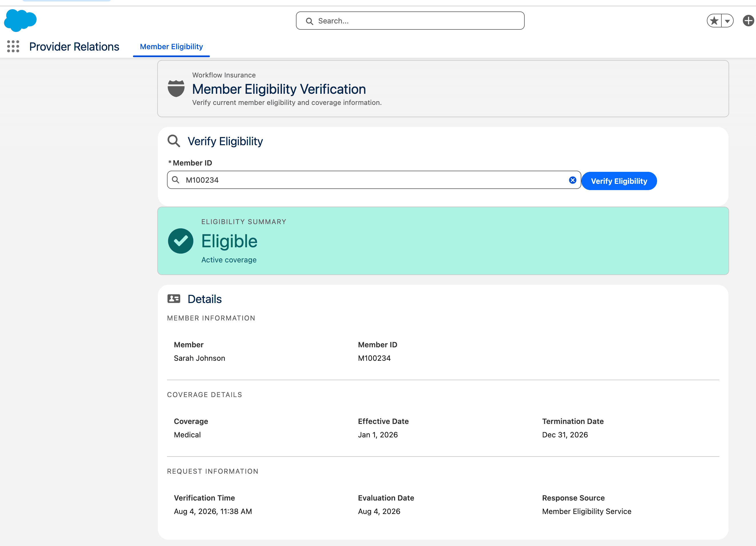
Task: Click the Termination Date field label
Action: click(x=573, y=421)
